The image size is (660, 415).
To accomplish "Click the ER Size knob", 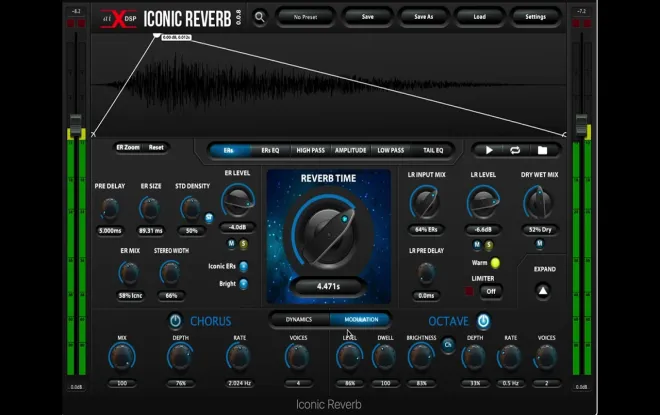I will pyautogui.click(x=150, y=209).
